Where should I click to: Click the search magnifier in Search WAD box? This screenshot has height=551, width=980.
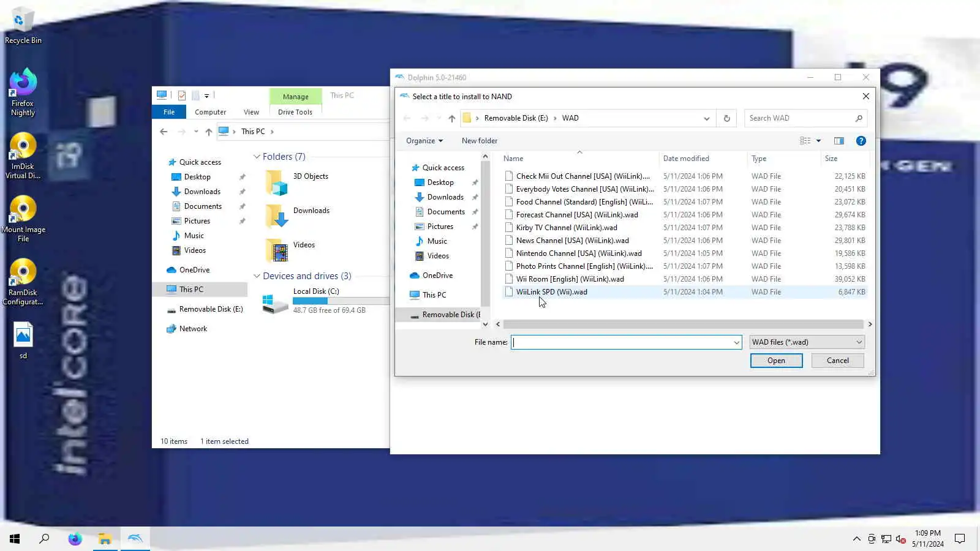859,118
